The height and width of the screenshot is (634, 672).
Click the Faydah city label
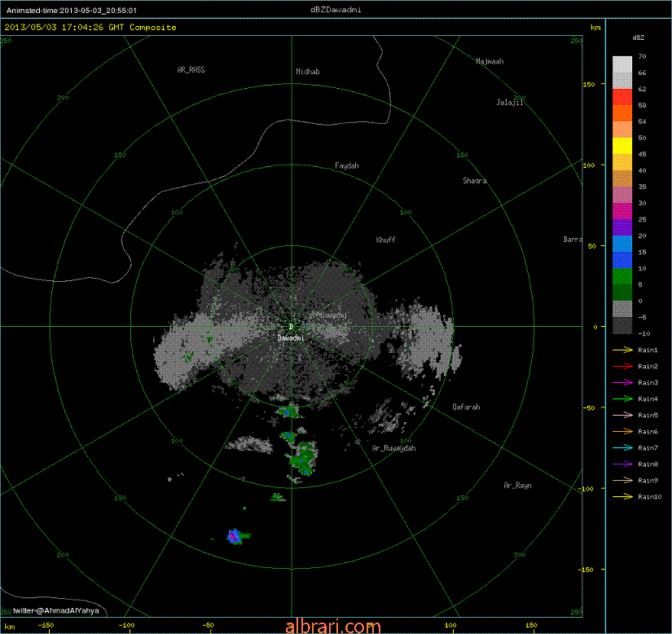[x=347, y=165]
